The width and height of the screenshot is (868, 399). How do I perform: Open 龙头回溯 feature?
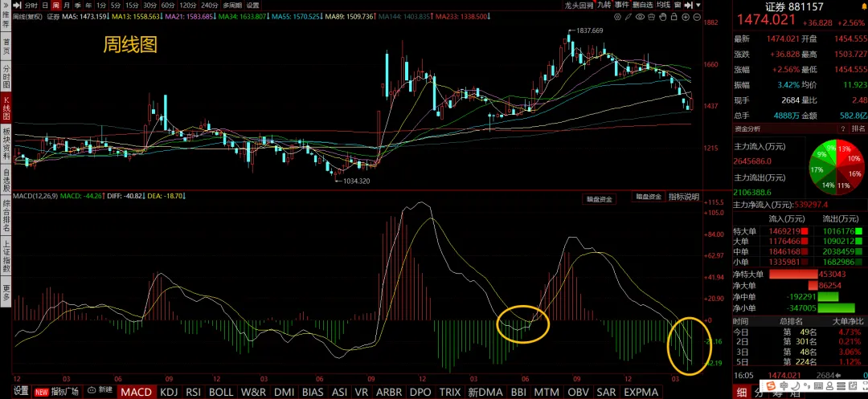[x=579, y=5]
